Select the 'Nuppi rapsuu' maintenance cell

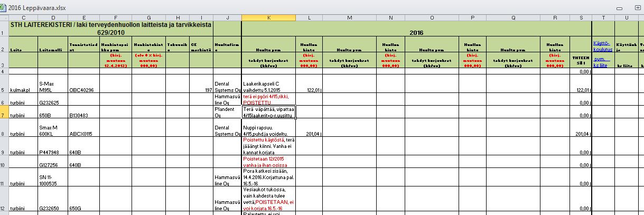(268, 127)
